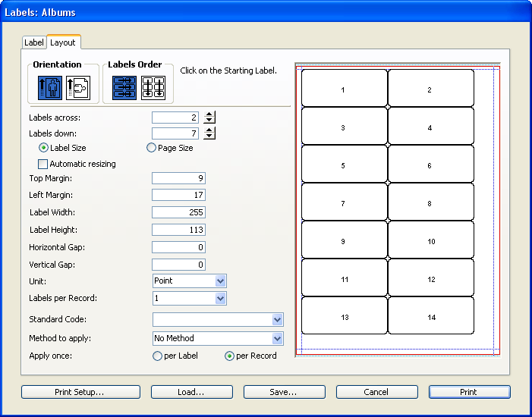This screenshot has height=417, width=532.
Task: Select the Label Size radio button
Action: 44,148
